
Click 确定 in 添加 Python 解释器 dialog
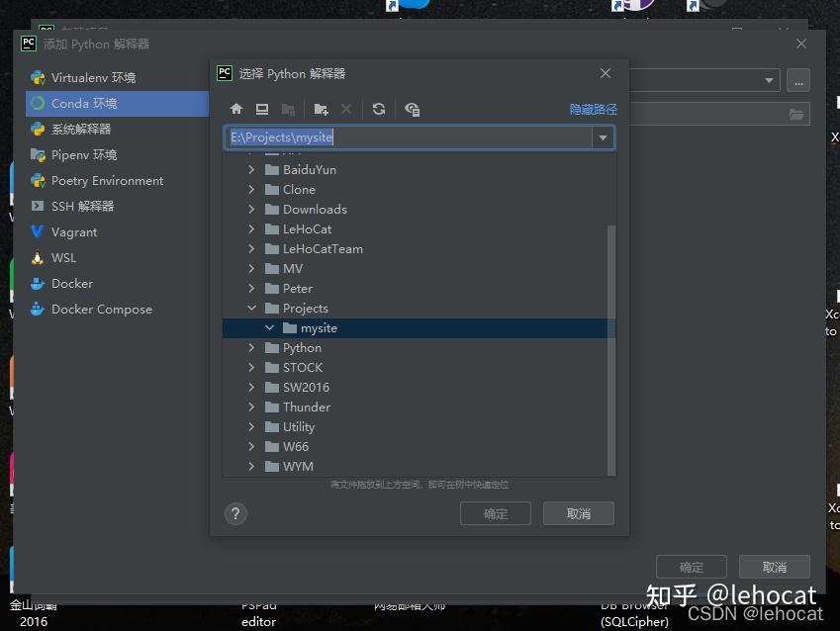(x=691, y=567)
